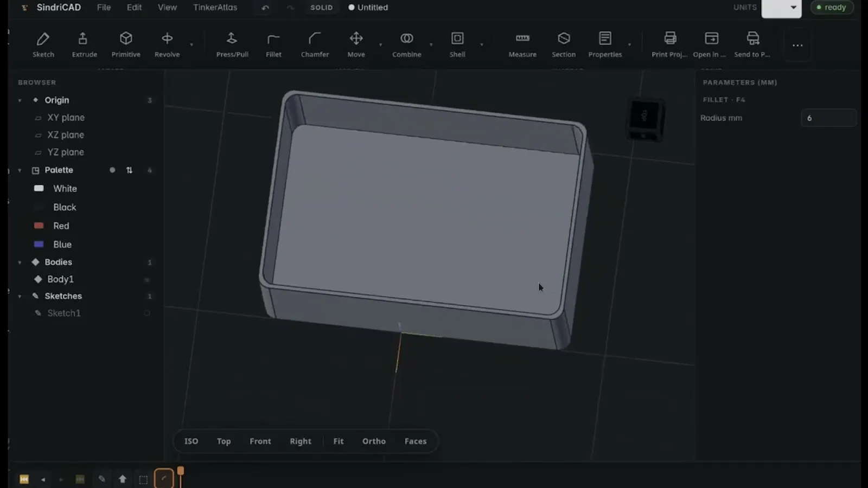Activate the Press/Pull tool
The image size is (868, 488).
(x=232, y=44)
